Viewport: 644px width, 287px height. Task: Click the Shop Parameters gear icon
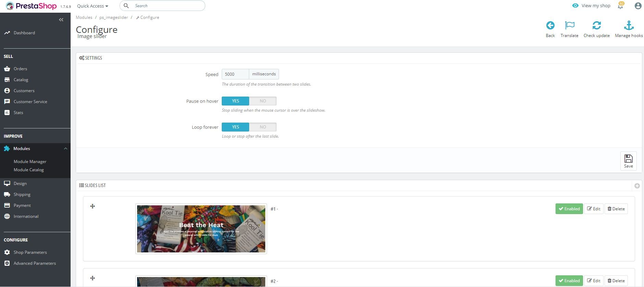click(7, 252)
